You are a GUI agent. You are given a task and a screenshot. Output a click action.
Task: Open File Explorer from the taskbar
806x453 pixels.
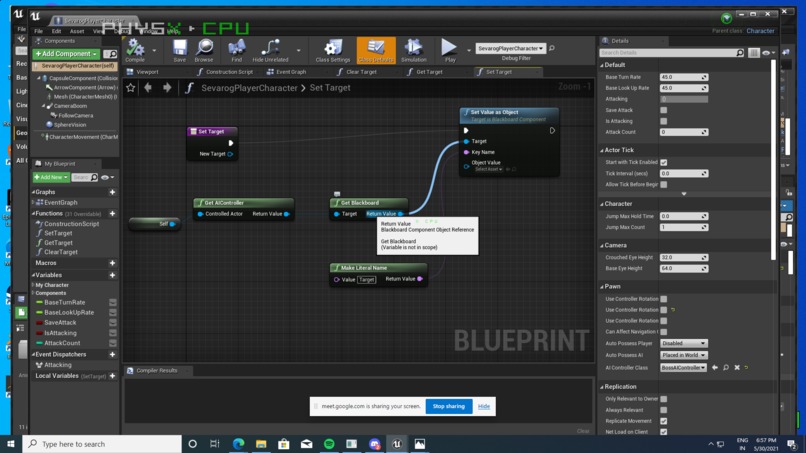(x=261, y=444)
